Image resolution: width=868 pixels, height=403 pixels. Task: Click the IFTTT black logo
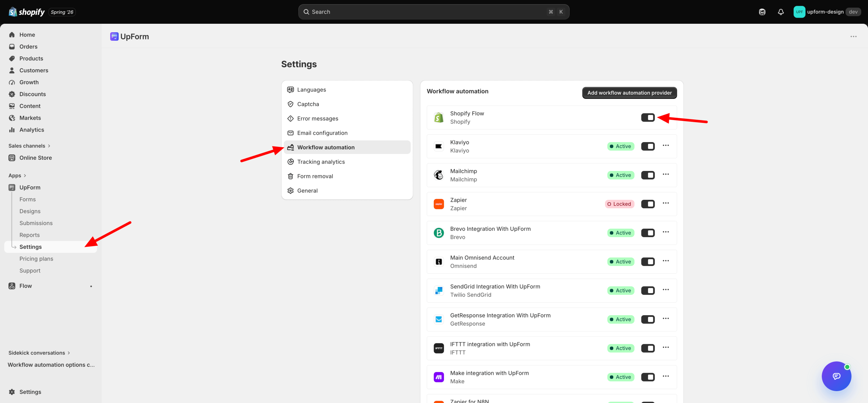click(x=439, y=348)
